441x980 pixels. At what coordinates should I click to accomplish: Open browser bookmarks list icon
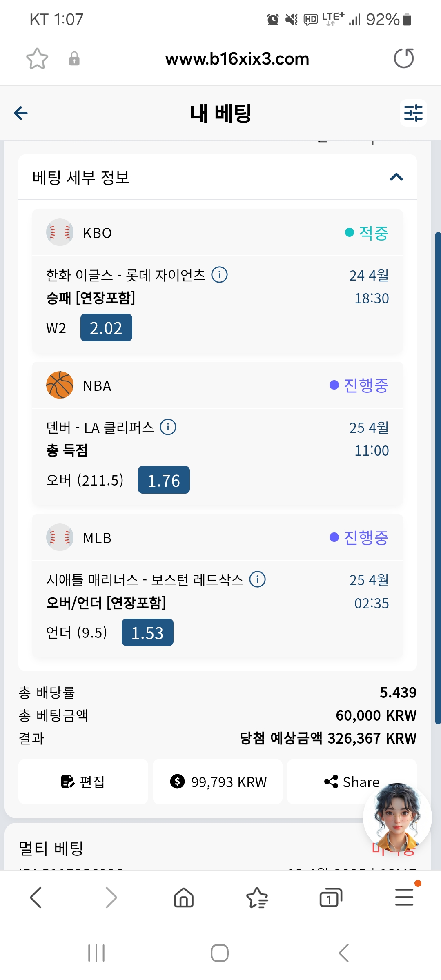click(x=257, y=898)
